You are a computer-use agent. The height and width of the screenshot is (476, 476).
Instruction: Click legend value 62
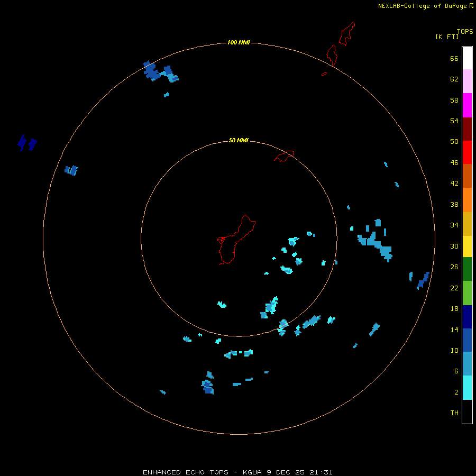pyautogui.click(x=454, y=79)
